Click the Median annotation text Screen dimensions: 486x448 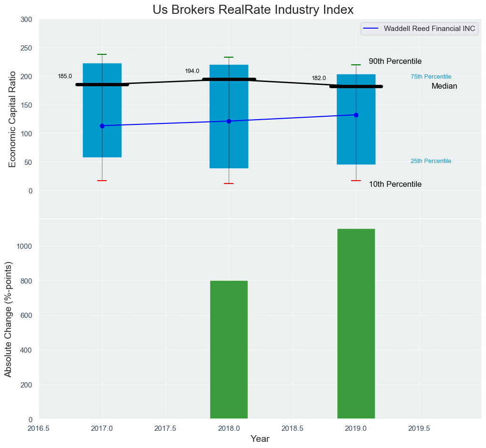[444, 86]
